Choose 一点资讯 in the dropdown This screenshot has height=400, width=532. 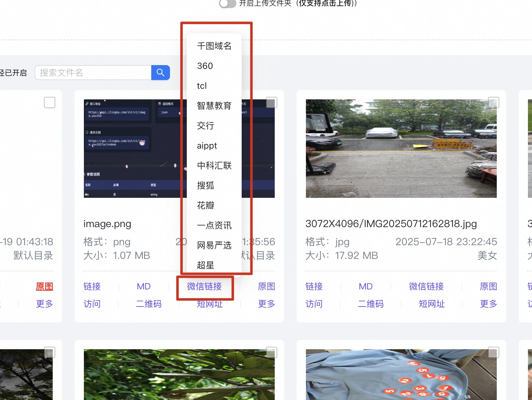214,225
